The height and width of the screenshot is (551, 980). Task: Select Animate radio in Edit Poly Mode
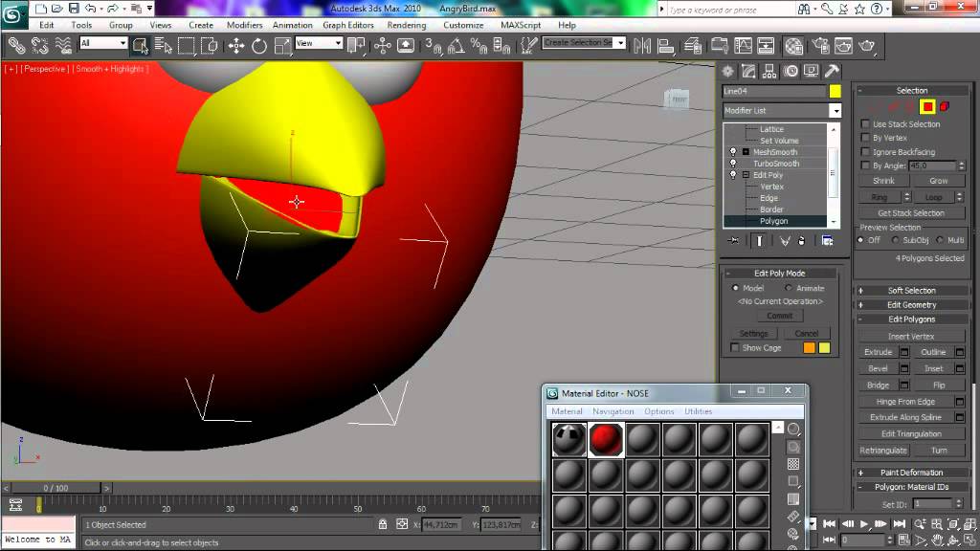pyautogui.click(x=789, y=288)
